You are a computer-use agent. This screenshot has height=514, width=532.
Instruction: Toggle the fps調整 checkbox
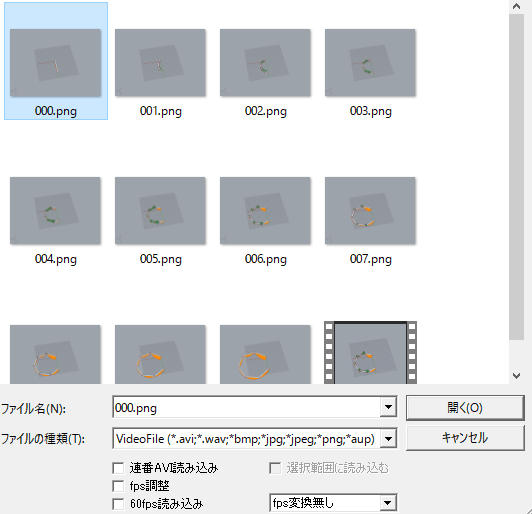pos(118,486)
